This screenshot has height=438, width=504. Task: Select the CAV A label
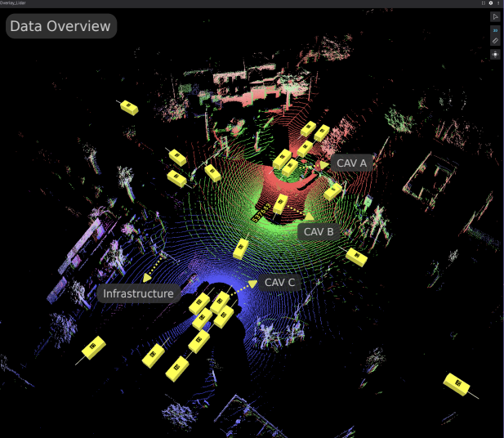(353, 163)
